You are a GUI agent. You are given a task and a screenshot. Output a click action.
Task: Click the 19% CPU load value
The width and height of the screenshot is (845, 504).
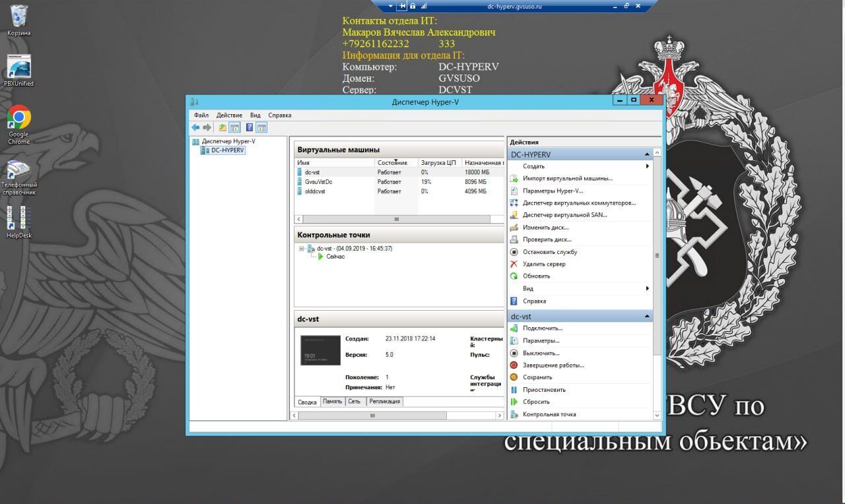click(426, 181)
